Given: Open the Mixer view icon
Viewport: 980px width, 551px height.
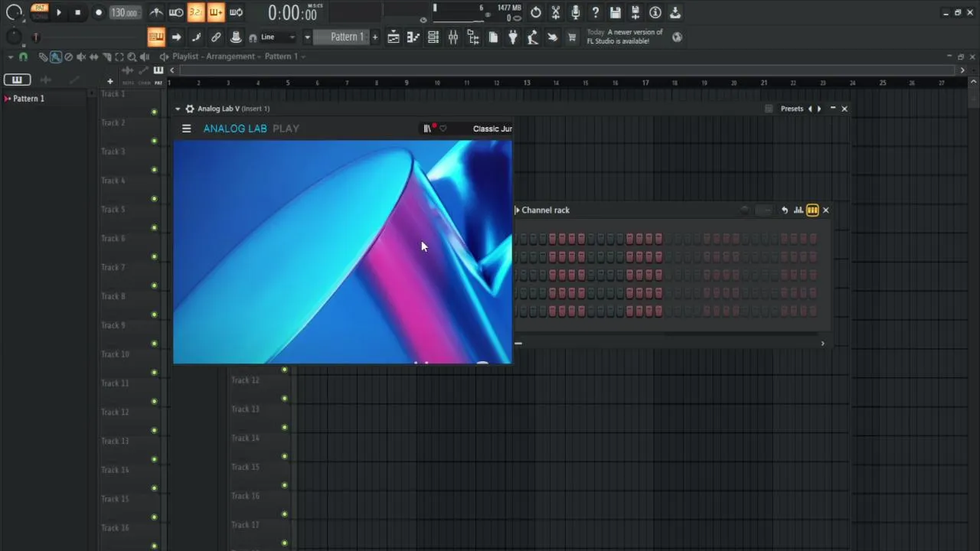Looking at the screenshot, I should pyautogui.click(x=452, y=37).
